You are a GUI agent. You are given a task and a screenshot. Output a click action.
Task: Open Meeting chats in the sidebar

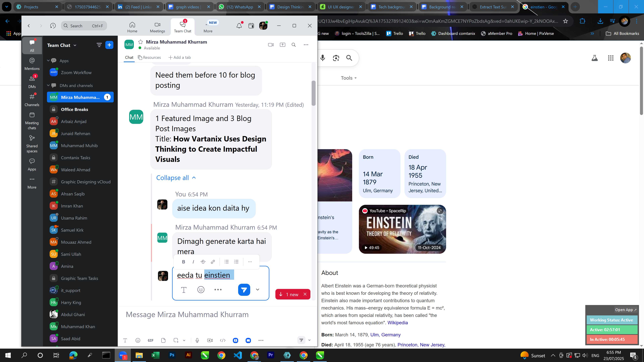pyautogui.click(x=32, y=121)
